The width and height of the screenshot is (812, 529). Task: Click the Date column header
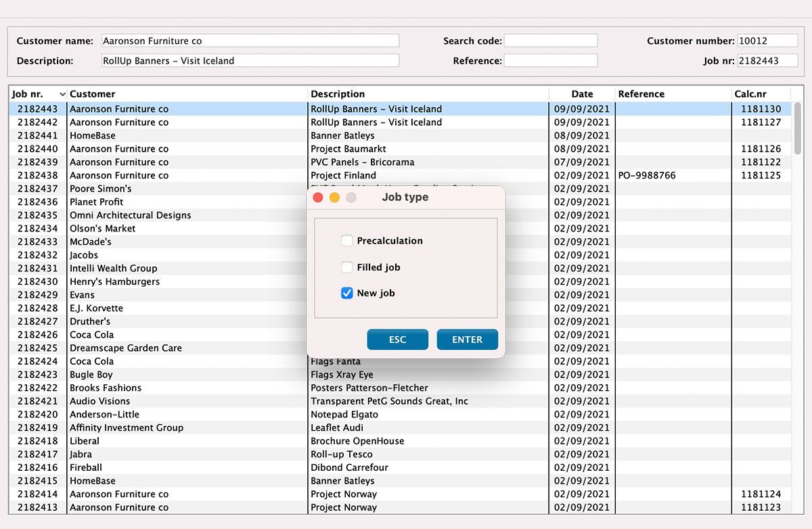(x=582, y=93)
